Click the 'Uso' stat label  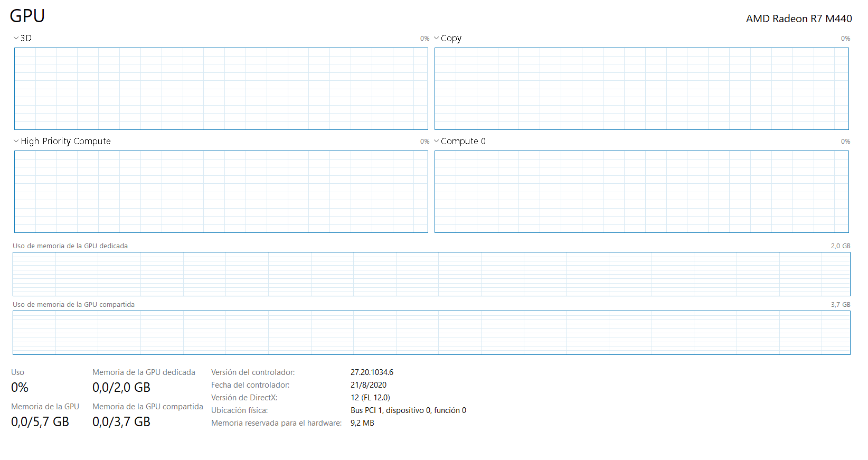(17, 372)
